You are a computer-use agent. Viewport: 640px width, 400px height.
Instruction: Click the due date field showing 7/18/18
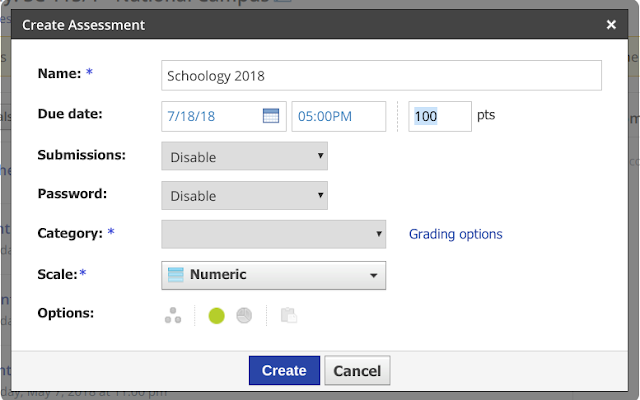224,116
